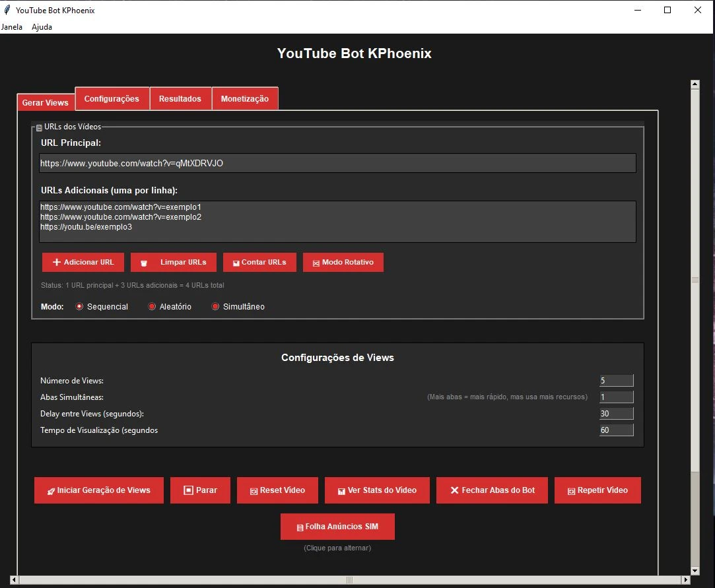
Task: Click the Repetir Vídeo button
Action: coord(597,490)
